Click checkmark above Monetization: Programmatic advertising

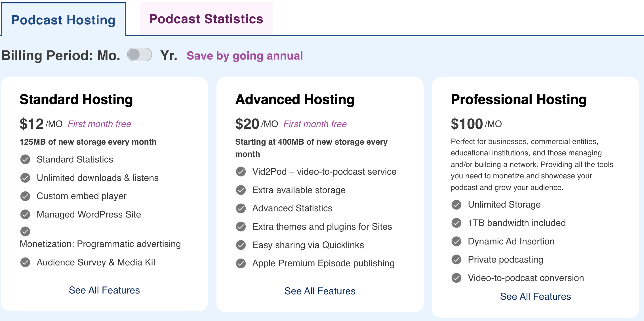25,231
